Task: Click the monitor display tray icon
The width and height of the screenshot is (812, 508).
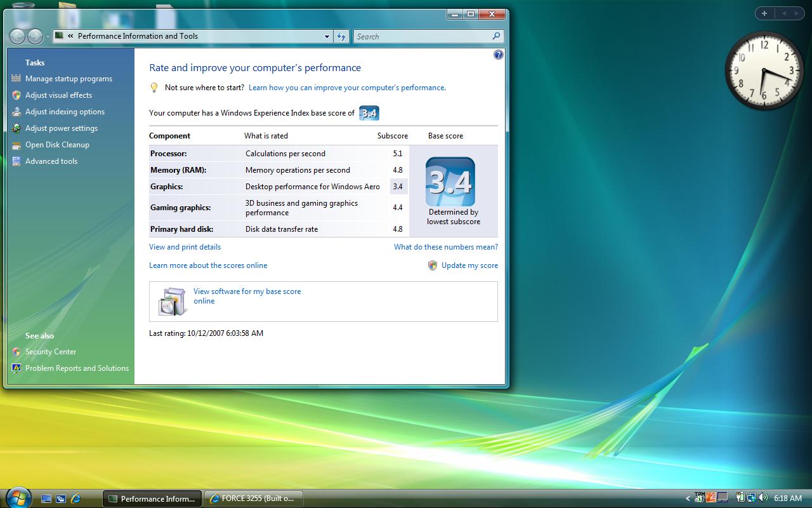Action: (723, 498)
